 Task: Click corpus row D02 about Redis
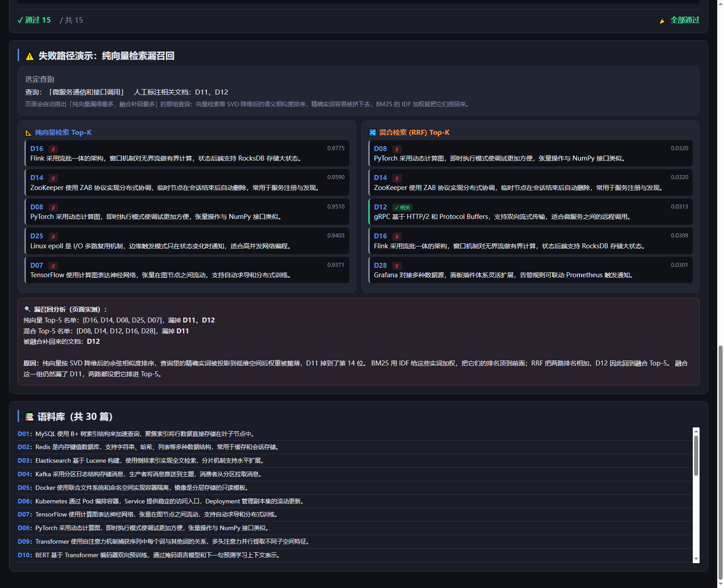pos(355,447)
